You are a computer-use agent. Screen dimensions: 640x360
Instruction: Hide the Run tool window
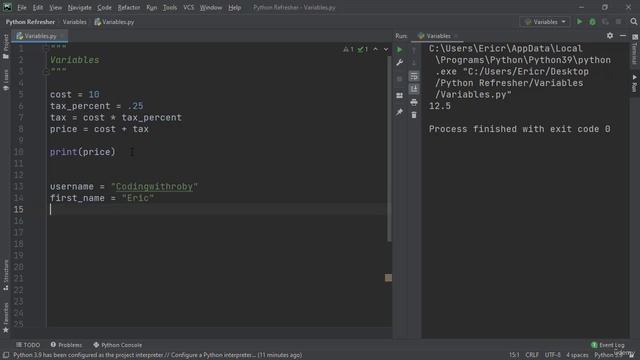pos(623,36)
